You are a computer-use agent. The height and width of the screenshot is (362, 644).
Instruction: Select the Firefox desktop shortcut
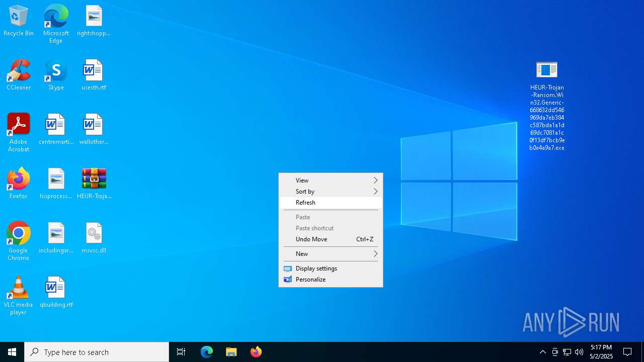click(19, 184)
